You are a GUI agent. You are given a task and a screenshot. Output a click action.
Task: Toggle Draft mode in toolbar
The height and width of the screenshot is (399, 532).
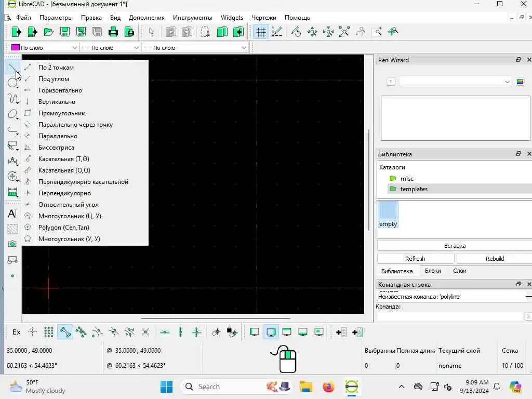click(277, 32)
